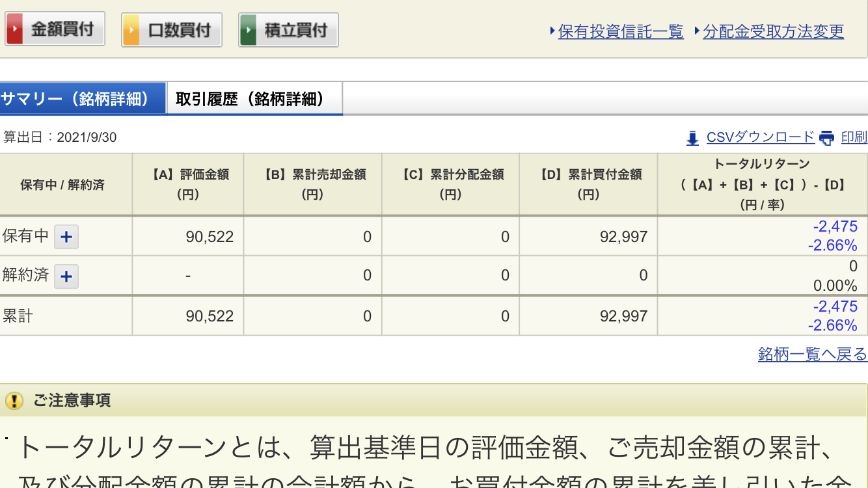Click 解約済 row's 0.00% return rate
The image size is (868, 488).
[835, 286]
